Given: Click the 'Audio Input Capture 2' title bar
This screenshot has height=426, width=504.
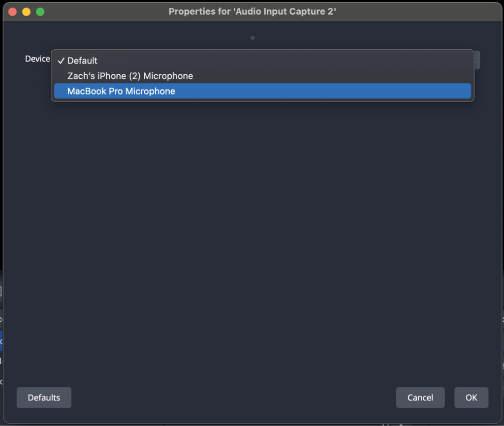Looking at the screenshot, I should pyautogui.click(x=252, y=11).
